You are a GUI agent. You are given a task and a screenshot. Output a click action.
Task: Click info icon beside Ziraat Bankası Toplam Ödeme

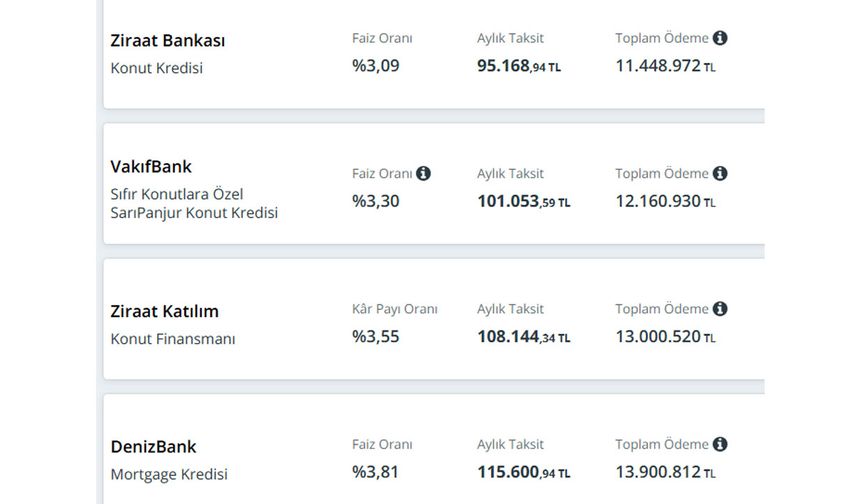pyautogui.click(x=720, y=38)
